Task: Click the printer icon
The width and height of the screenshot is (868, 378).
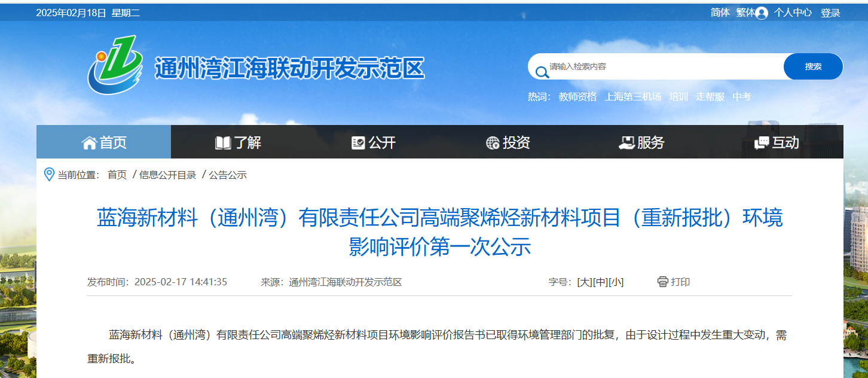Action: (x=662, y=282)
